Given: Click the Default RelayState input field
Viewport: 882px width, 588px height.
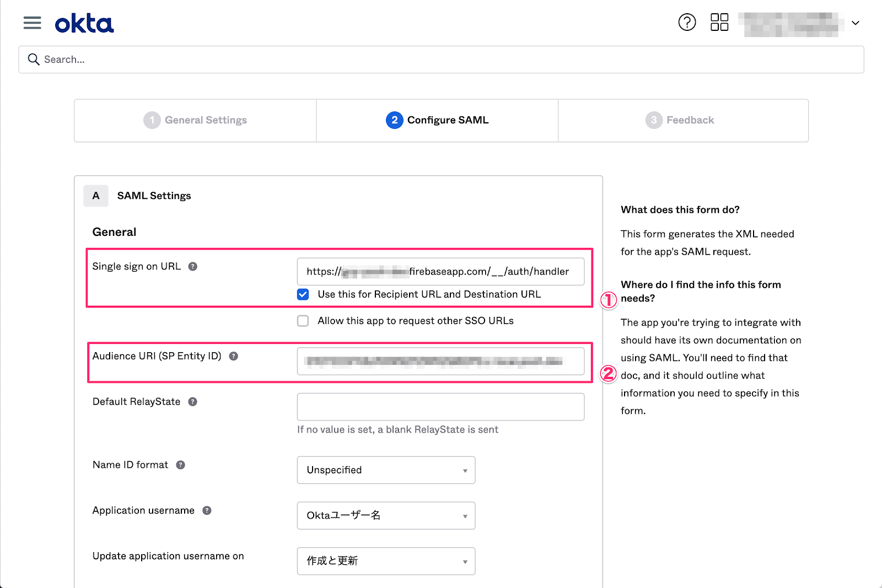Looking at the screenshot, I should [440, 407].
